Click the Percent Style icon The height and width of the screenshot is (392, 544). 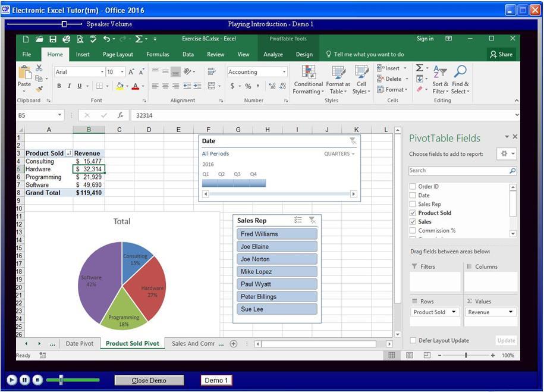pos(248,86)
